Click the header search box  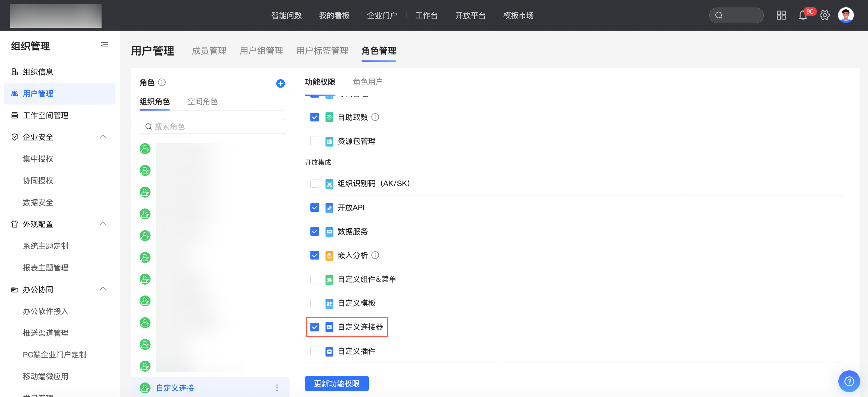(x=736, y=15)
